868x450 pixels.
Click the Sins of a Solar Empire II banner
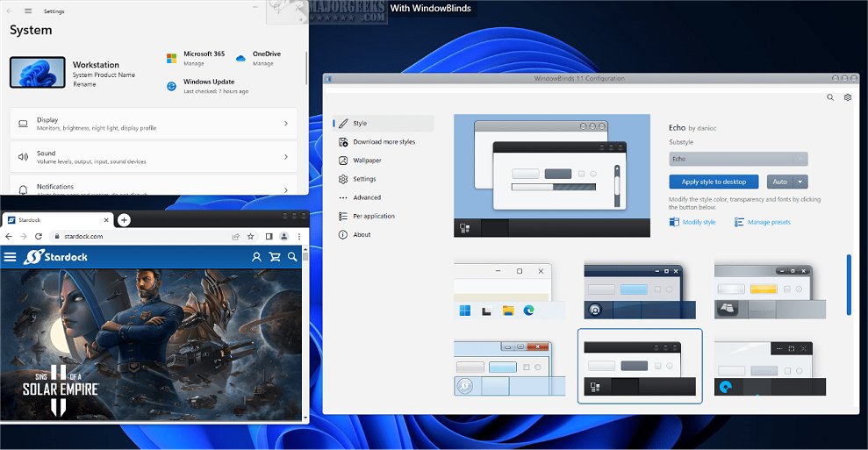pyautogui.click(x=151, y=344)
